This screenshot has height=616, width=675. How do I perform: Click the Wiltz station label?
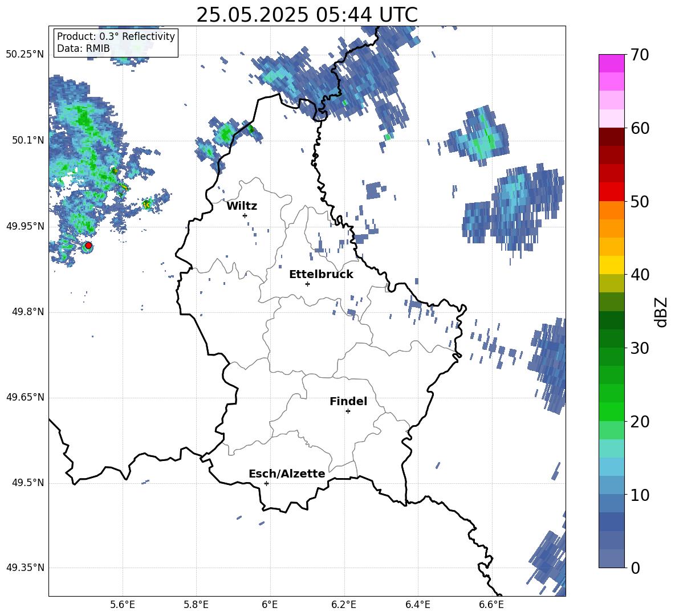[242, 206]
